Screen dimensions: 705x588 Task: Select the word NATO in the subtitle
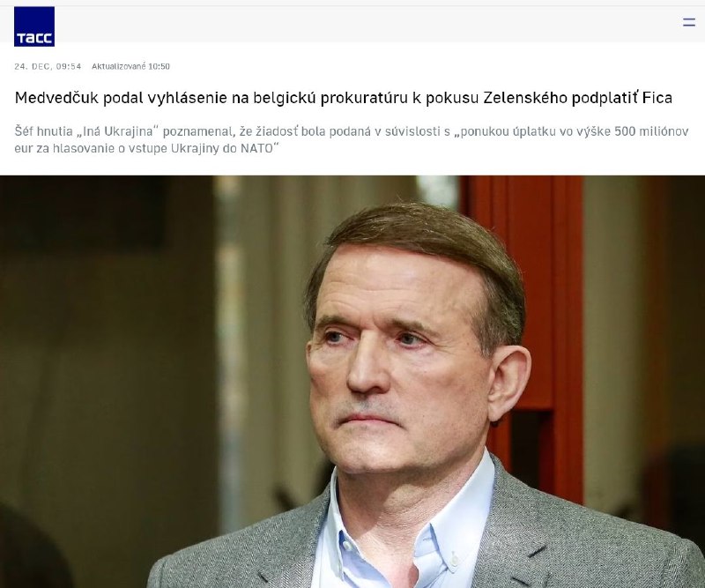click(256, 148)
